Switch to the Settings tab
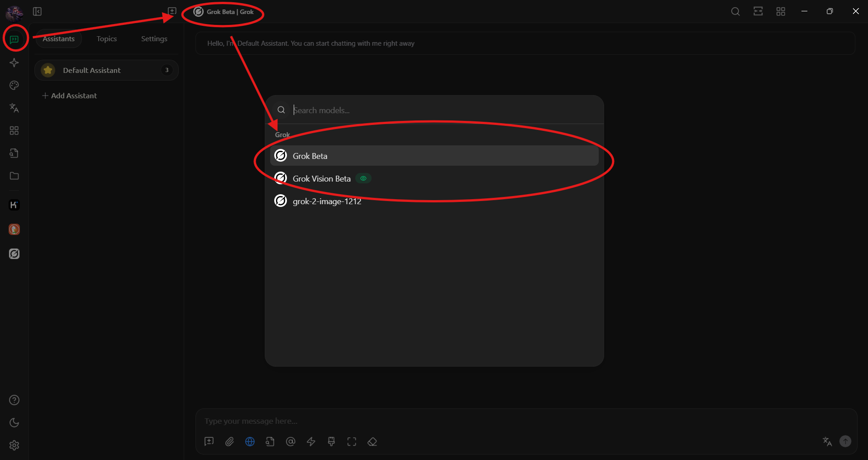This screenshot has width=868, height=460. point(154,39)
